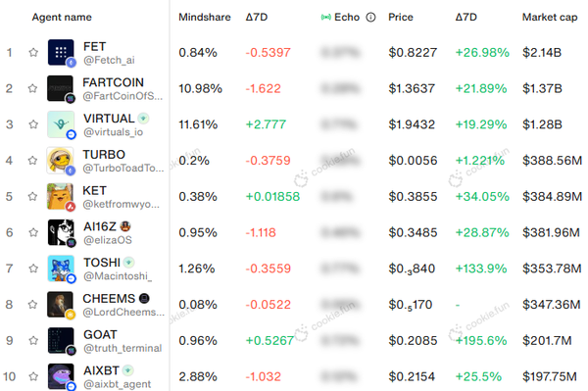This screenshot has width=588, height=391.
Task: Star the FET agent as favorite
Action: click(x=33, y=53)
